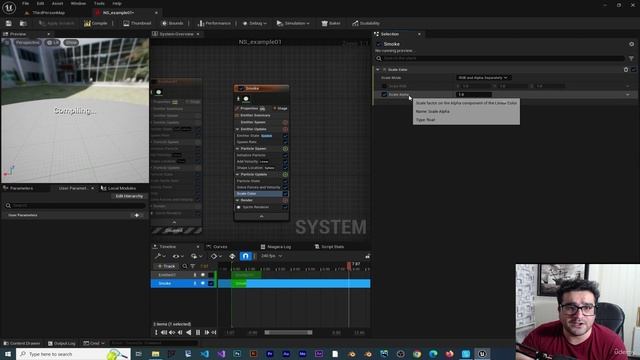
Task: Switch to the ThirdPersonMap tab
Action: click(48, 13)
